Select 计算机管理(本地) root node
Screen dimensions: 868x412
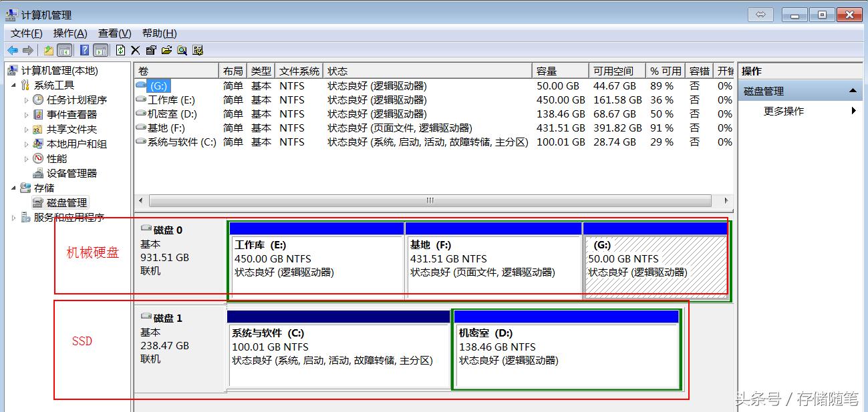tap(59, 70)
